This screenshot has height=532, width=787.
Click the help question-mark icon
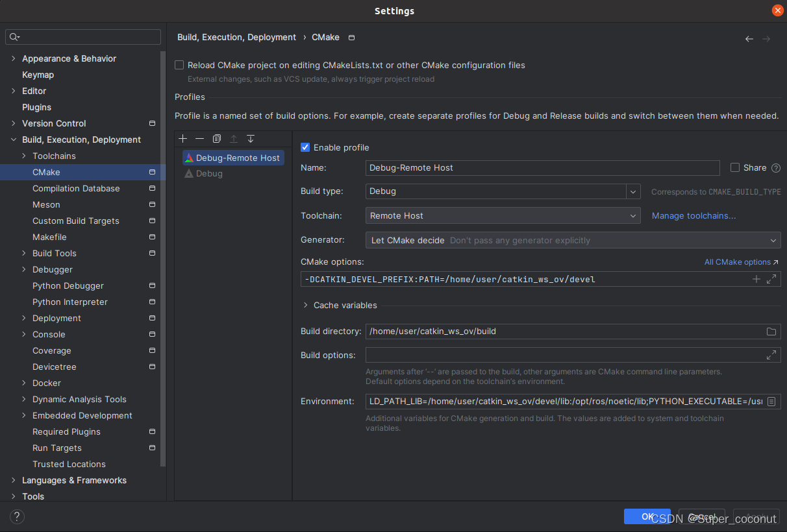point(17,516)
